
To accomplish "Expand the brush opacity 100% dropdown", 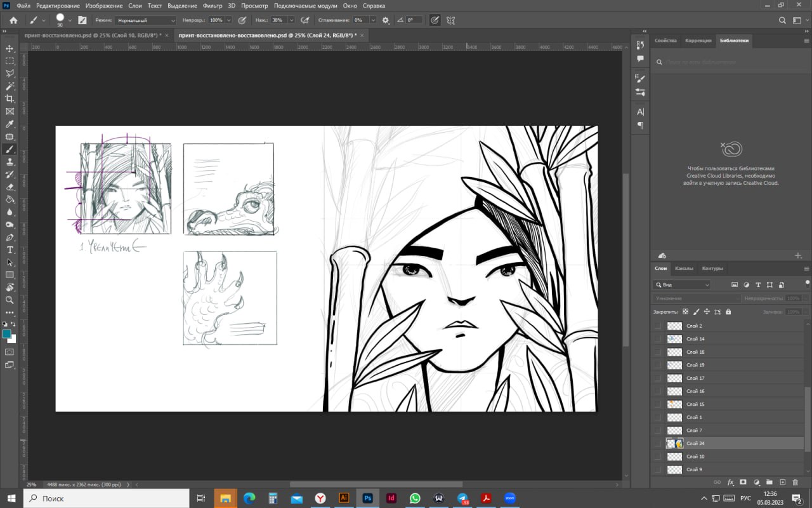I will 229,20.
